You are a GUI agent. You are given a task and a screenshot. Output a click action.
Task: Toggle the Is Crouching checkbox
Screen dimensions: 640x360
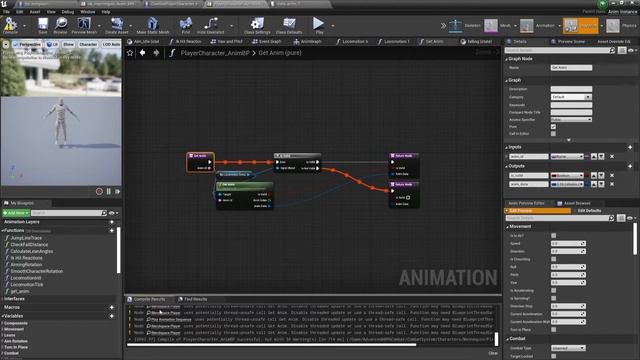(553, 259)
